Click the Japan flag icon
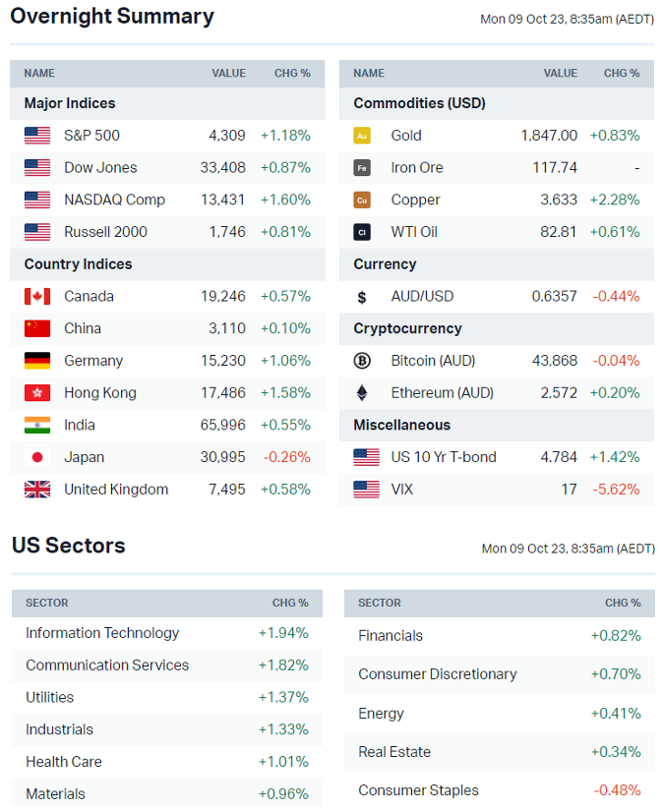The height and width of the screenshot is (812, 662). [37, 457]
